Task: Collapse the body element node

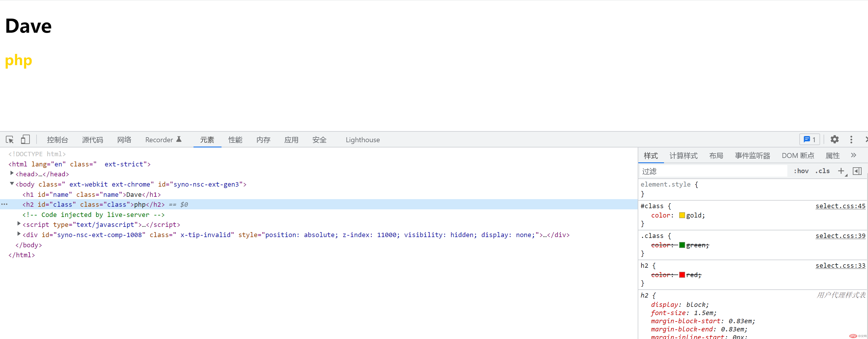Action: pyautogui.click(x=12, y=184)
